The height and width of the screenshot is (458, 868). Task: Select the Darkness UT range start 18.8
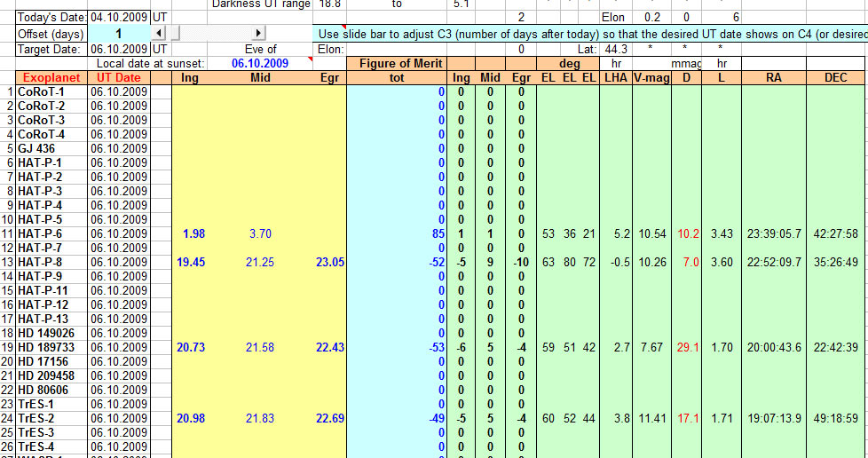[330, 4]
